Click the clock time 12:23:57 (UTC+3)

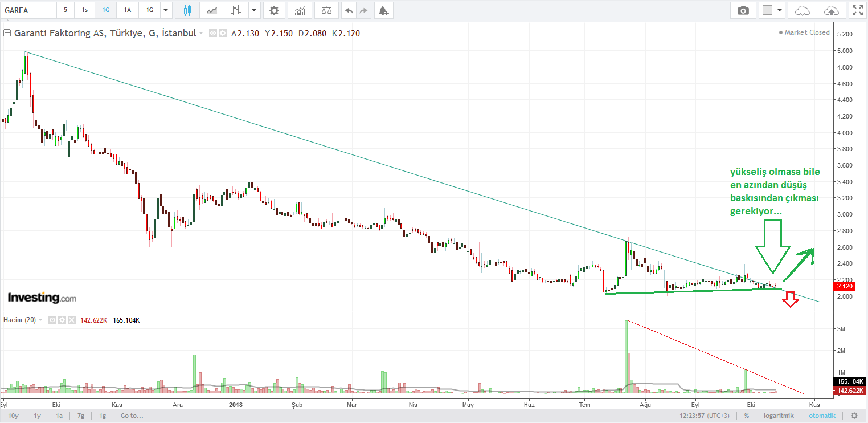[x=705, y=416]
